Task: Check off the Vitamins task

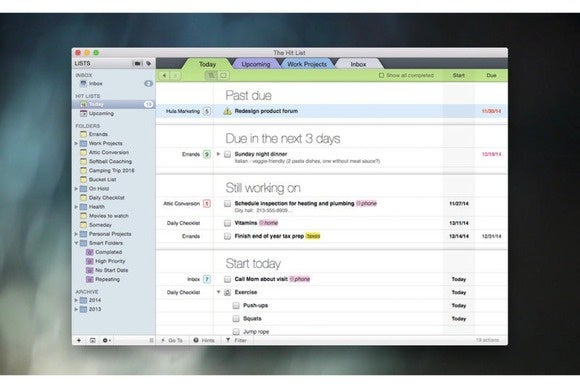Action: (227, 223)
